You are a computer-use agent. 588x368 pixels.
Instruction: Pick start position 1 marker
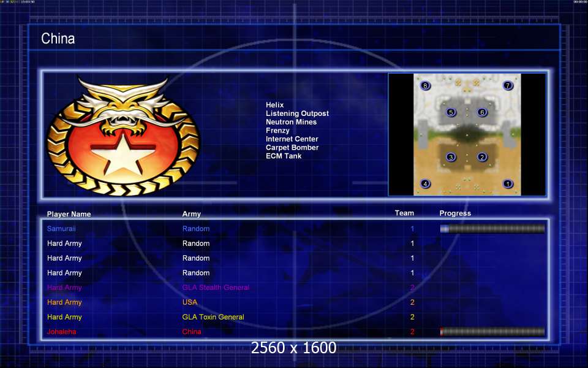pos(508,183)
